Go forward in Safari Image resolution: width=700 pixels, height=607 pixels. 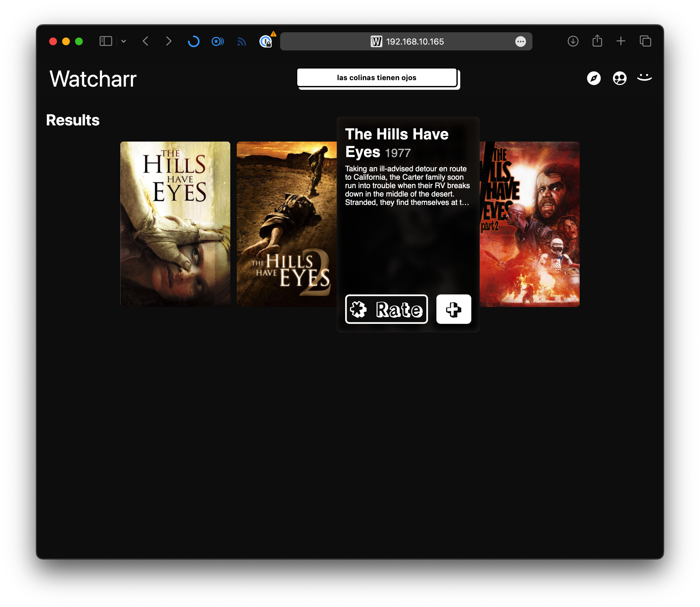pos(169,41)
